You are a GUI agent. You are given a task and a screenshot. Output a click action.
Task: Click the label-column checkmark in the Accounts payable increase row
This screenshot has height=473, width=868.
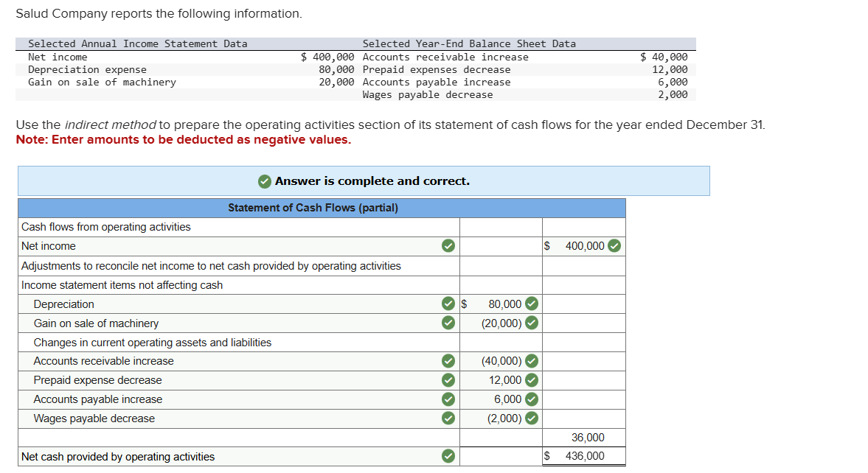click(448, 399)
